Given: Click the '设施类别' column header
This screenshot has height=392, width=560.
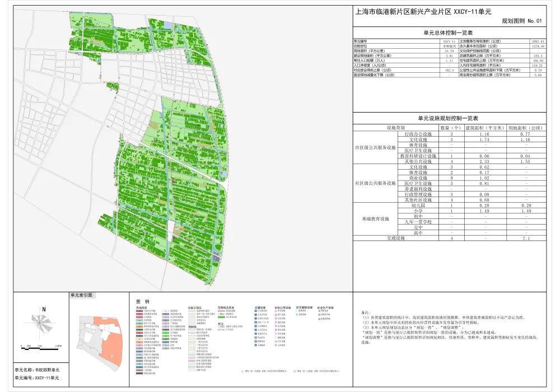Looking at the screenshot, I should (396, 128).
